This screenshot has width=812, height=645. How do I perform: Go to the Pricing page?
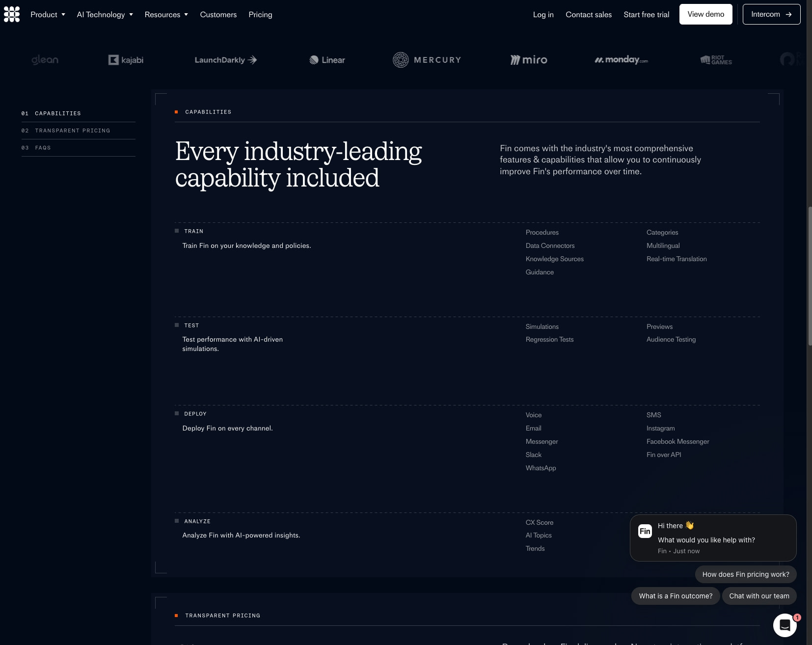pyautogui.click(x=260, y=15)
